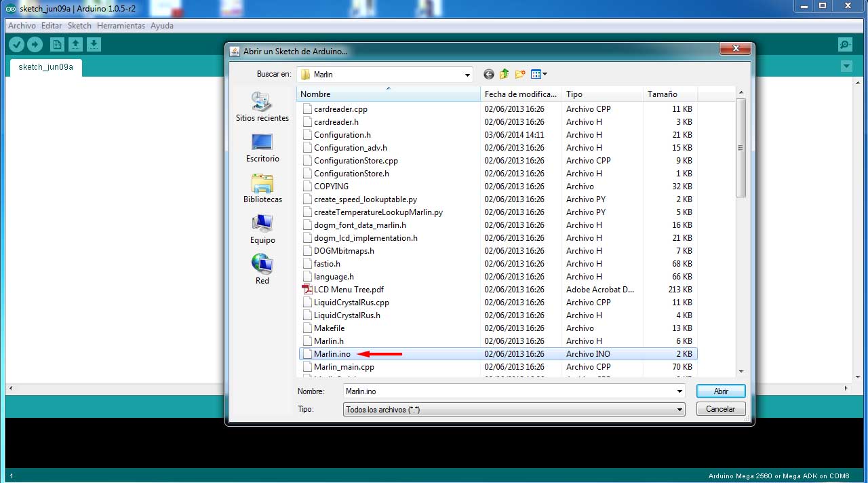Image resolution: width=868 pixels, height=483 pixels.
Task: Click the file list vertical scrollbar thumb
Action: (x=741, y=147)
